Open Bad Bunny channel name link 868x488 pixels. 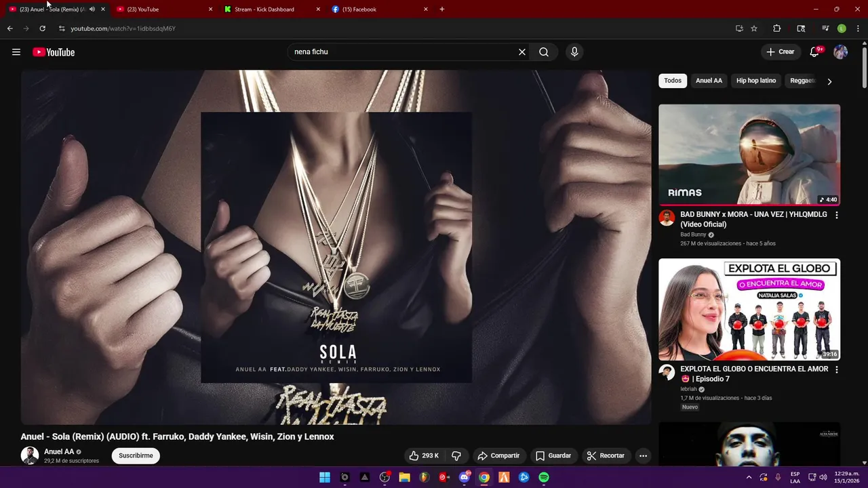693,235
